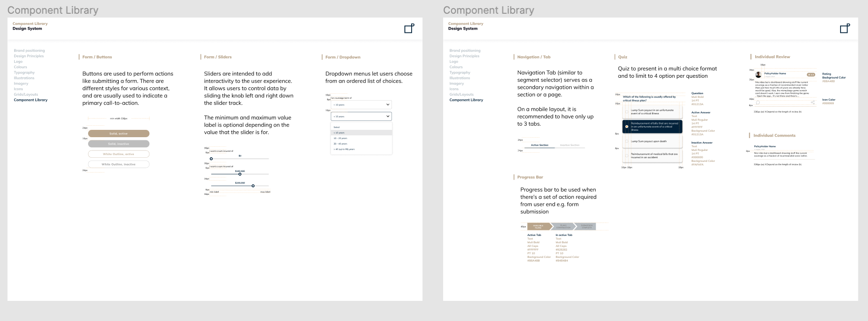Click the middle slider knob under first $100,000

[240, 174]
